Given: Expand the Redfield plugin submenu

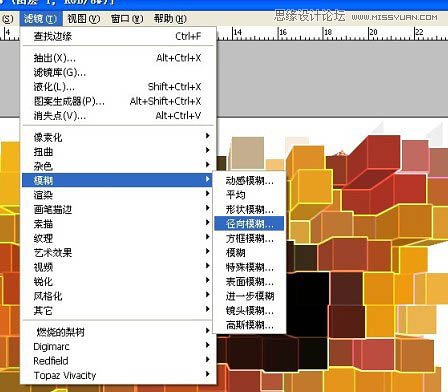Looking at the screenshot, I should coord(118,361).
